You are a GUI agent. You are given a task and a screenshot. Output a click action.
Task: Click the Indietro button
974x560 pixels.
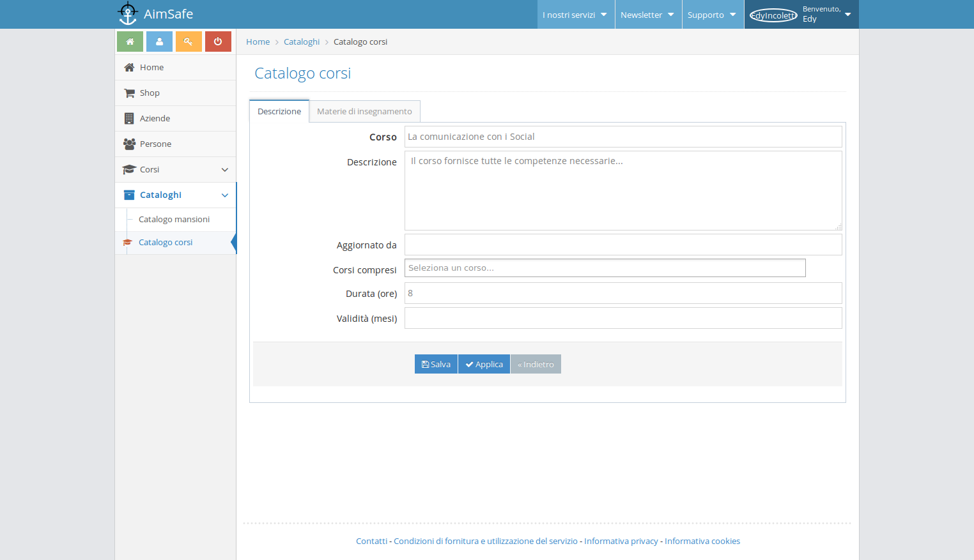pyautogui.click(x=536, y=364)
